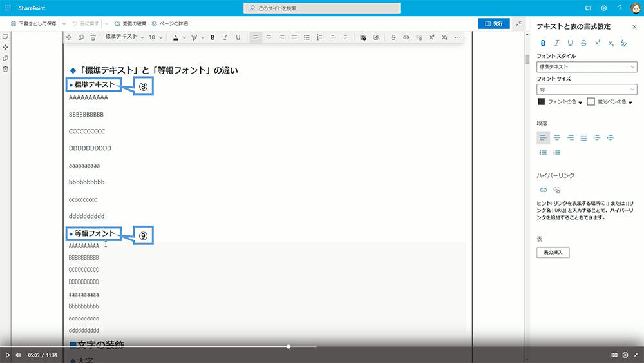Insert image icon in floating toolbar
Viewport: 644px width, 363px height.
(376, 37)
